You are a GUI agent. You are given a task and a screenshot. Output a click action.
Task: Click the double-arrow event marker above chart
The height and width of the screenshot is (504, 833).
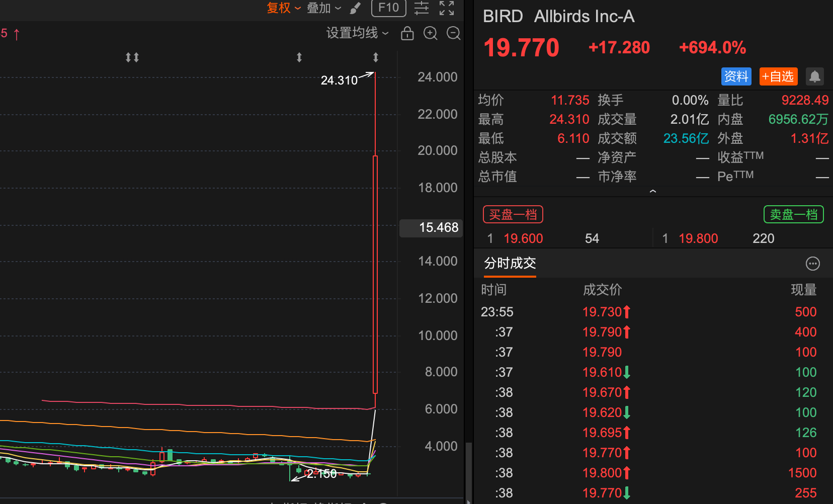pyautogui.click(x=132, y=57)
